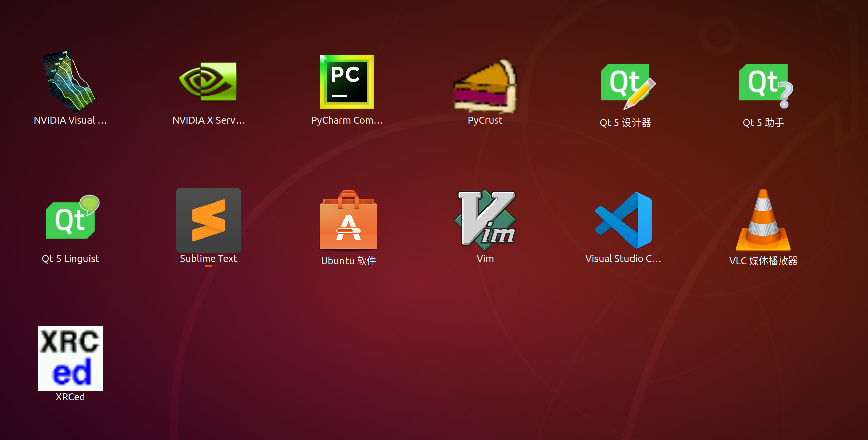Click the "Qt 5 Linguist" label
Viewport: 868px width, 440px height.
coord(70,259)
